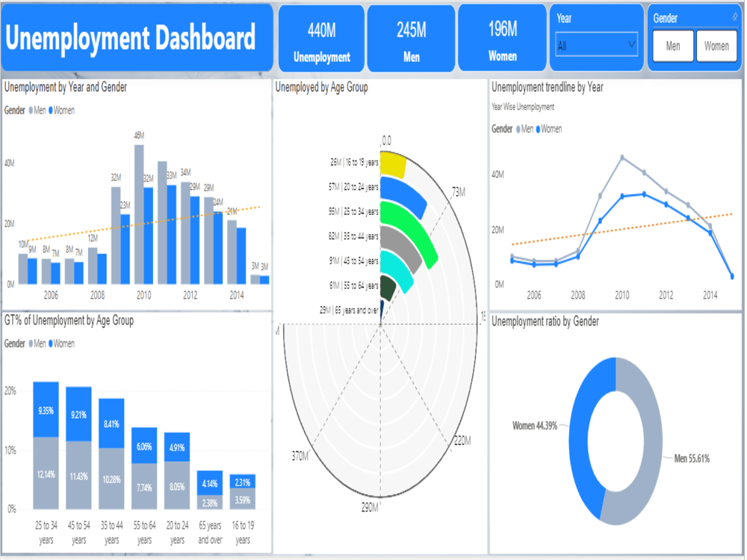Click the 245M Men summary card
The image size is (747, 560).
click(411, 37)
